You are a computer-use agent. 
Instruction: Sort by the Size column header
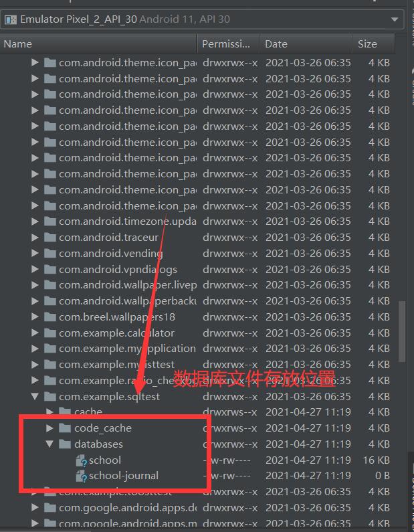pyautogui.click(x=374, y=43)
